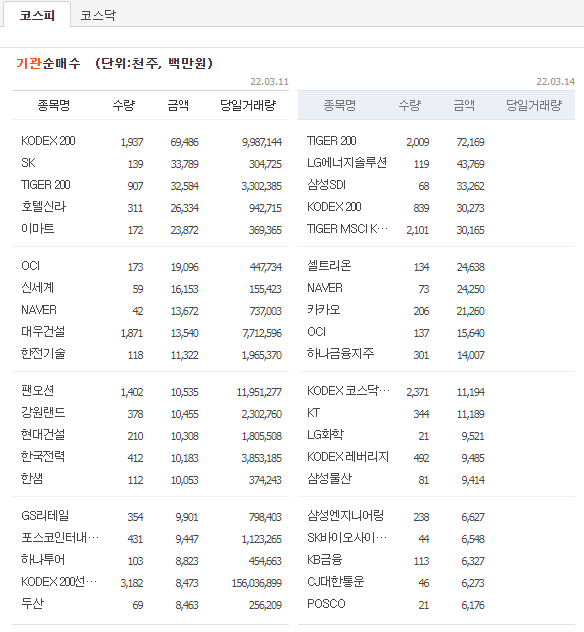584x632 pixels.
Task: Open the LG에너지솔루션 stock link
Action: click(347, 163)
